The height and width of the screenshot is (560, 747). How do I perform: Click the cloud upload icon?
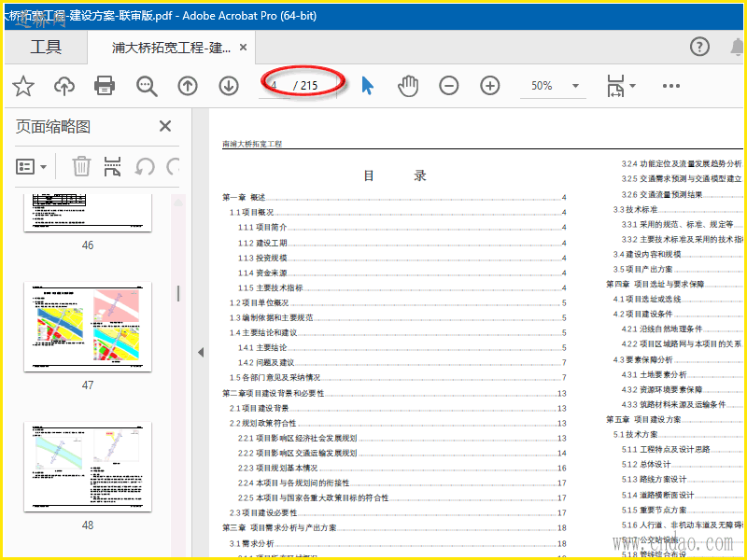(64, 87)
